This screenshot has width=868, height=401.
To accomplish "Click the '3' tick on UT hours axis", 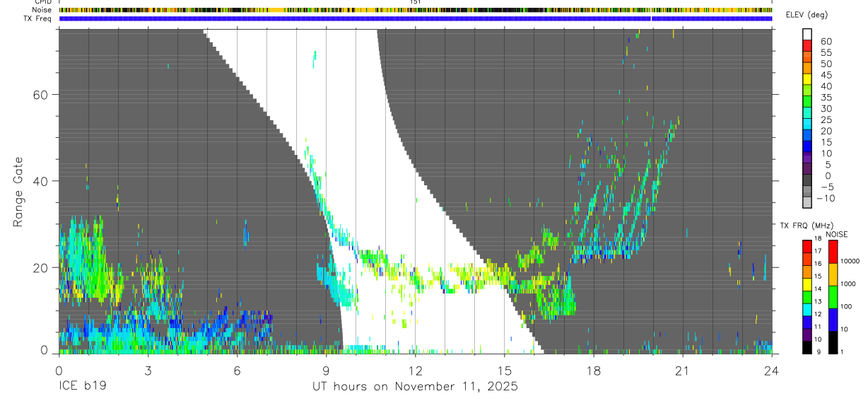I will (148, 370).
